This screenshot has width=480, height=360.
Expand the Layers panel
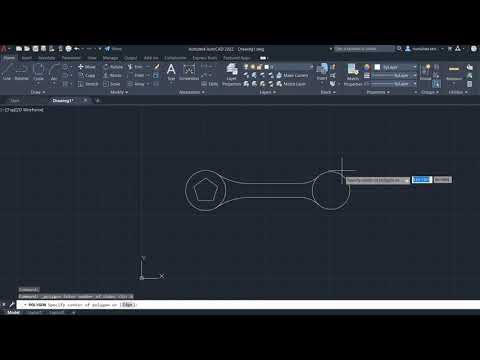click(267, 92)
